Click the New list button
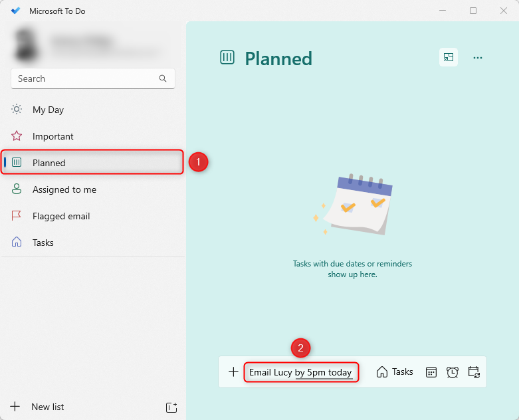The image size is (519, 420). [48, 407]
